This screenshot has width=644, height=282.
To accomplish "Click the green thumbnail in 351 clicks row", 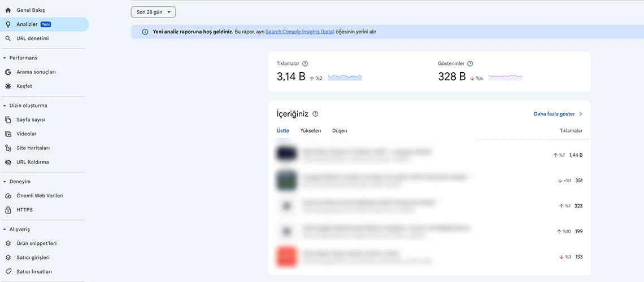I will click(286, 180).
